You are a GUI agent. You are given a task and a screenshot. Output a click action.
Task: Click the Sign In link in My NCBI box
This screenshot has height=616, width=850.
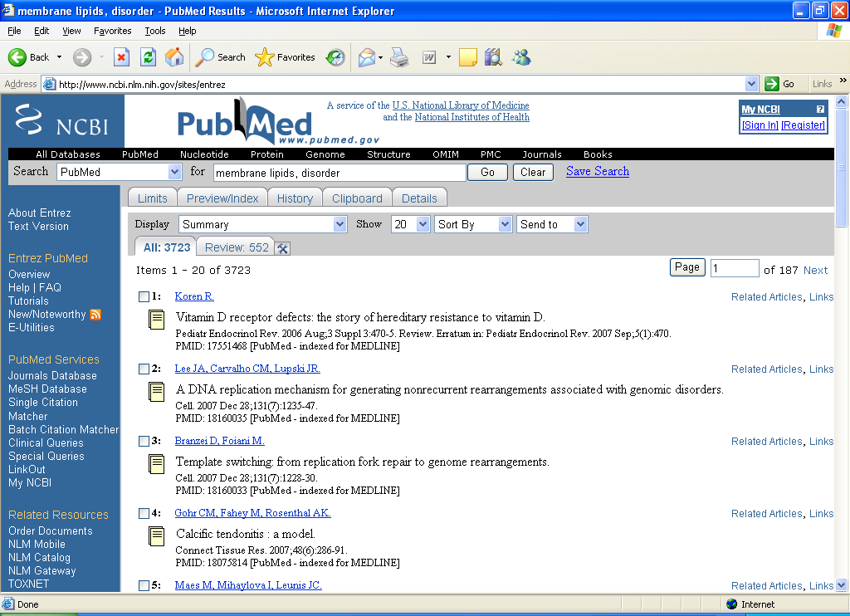click(760, 125)
